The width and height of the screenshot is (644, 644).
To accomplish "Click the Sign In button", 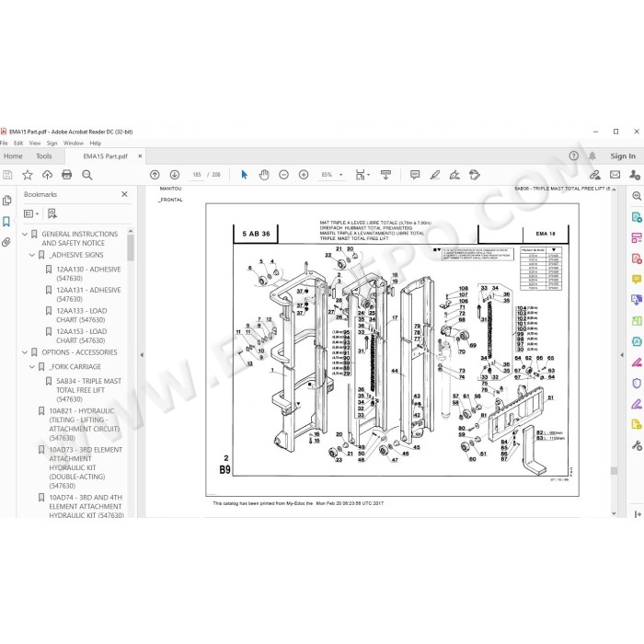I will 623,156.
